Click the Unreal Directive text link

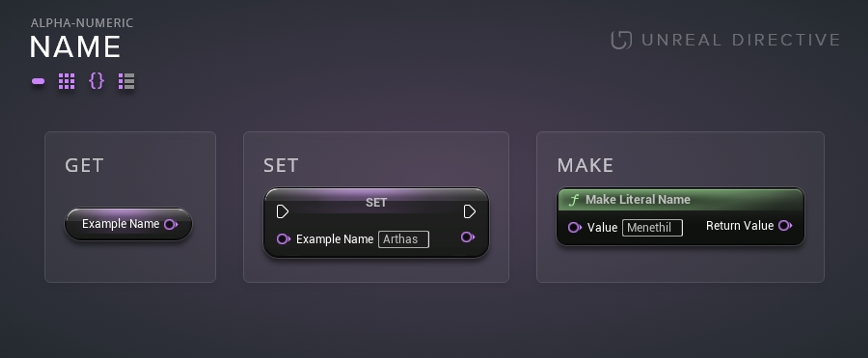[740, 40]
